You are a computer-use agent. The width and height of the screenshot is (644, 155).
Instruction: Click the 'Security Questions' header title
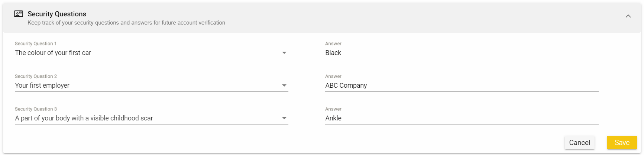[57, 14]
